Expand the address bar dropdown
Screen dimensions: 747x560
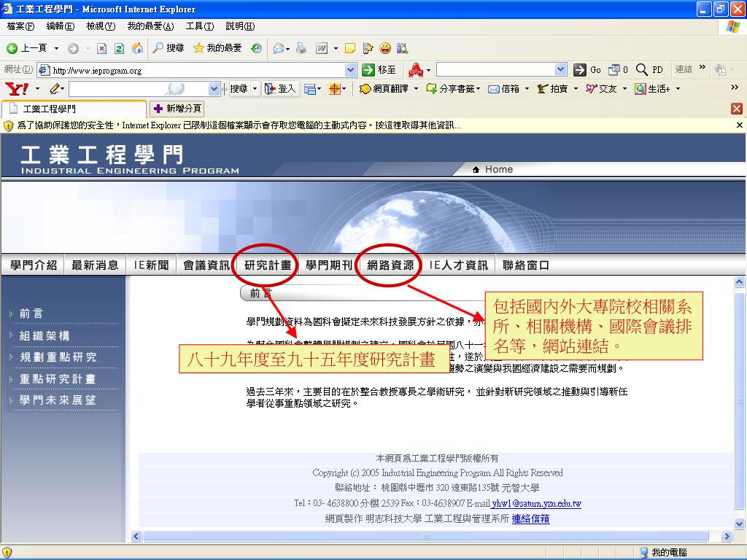(351, 70)
